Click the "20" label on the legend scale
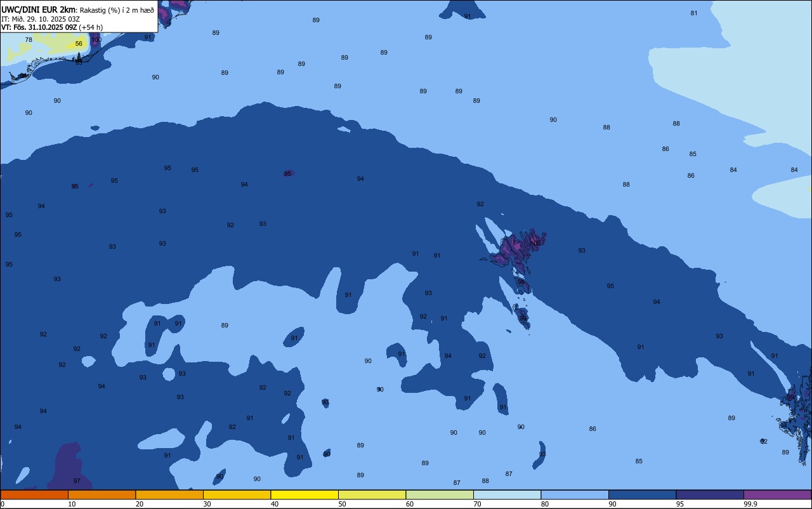The image size is (812, 509). click(x=140, y=504)
